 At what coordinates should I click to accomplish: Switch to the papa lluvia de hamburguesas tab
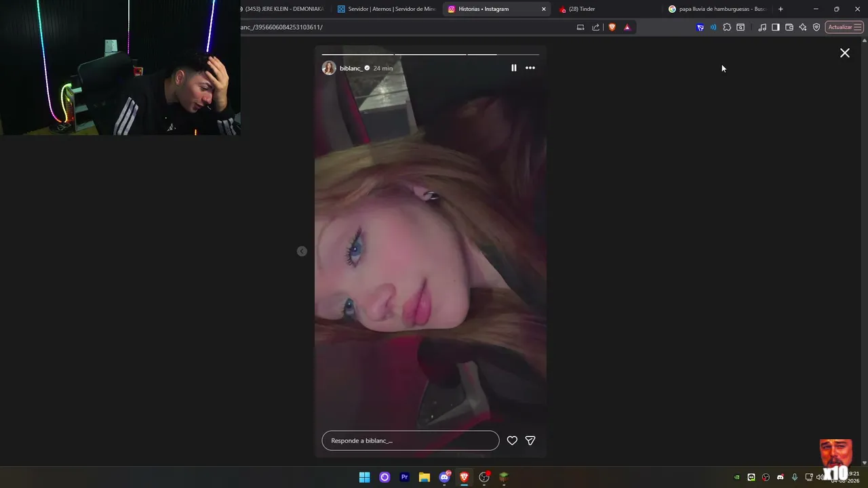[717, 9]
